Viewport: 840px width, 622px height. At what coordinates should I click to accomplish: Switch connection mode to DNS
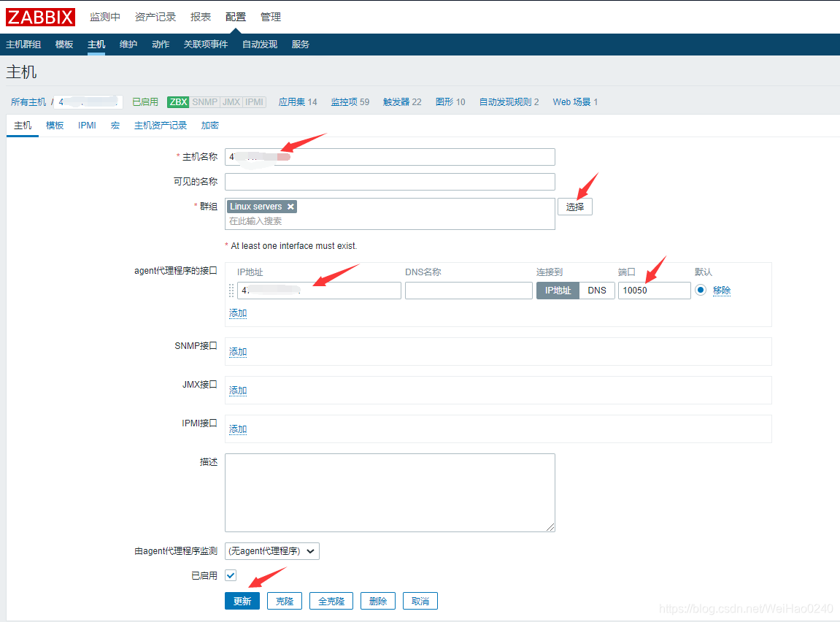point(597,291)
